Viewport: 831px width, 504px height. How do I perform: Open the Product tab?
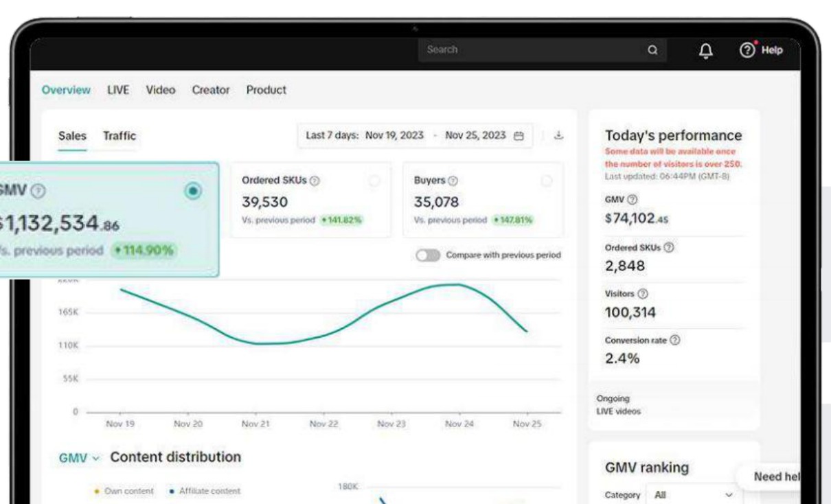[x=266, y=90]
